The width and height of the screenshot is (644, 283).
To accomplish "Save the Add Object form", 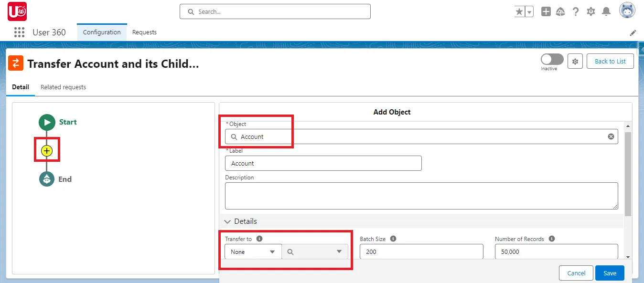I will [610, 273].
